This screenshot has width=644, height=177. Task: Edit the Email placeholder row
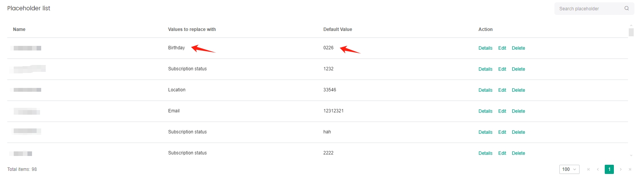coord(502,111)
